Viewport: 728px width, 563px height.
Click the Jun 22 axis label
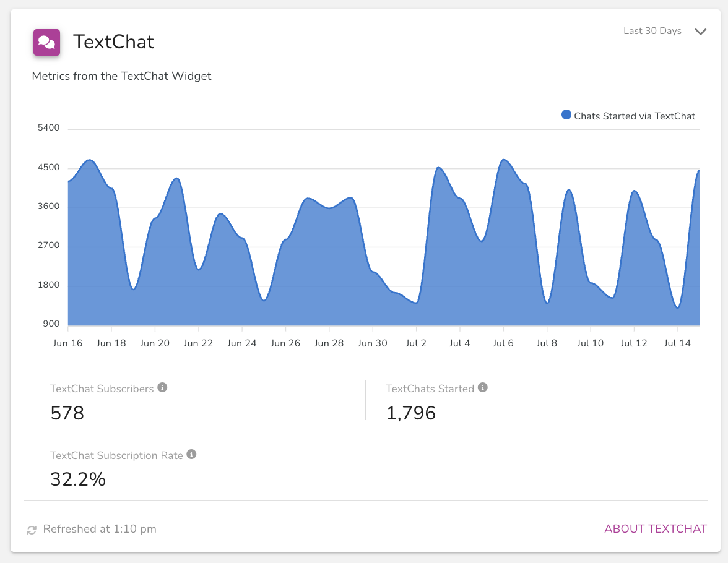click(x=198, y=343)
